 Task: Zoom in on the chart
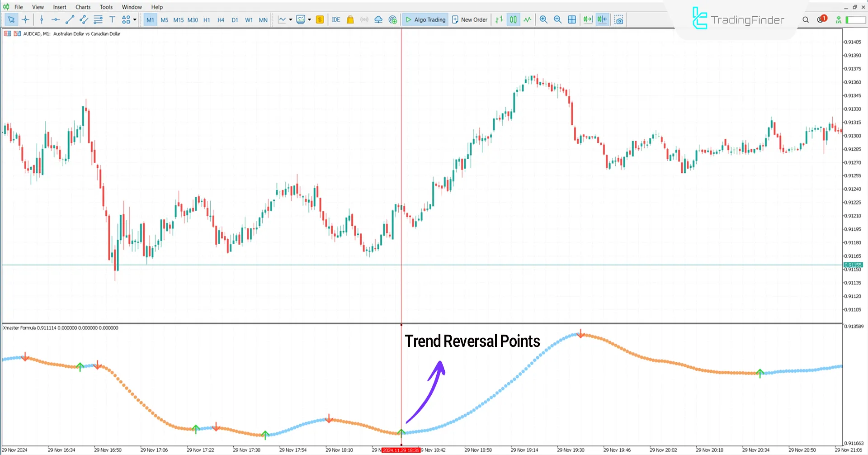(x=543, y=19)
